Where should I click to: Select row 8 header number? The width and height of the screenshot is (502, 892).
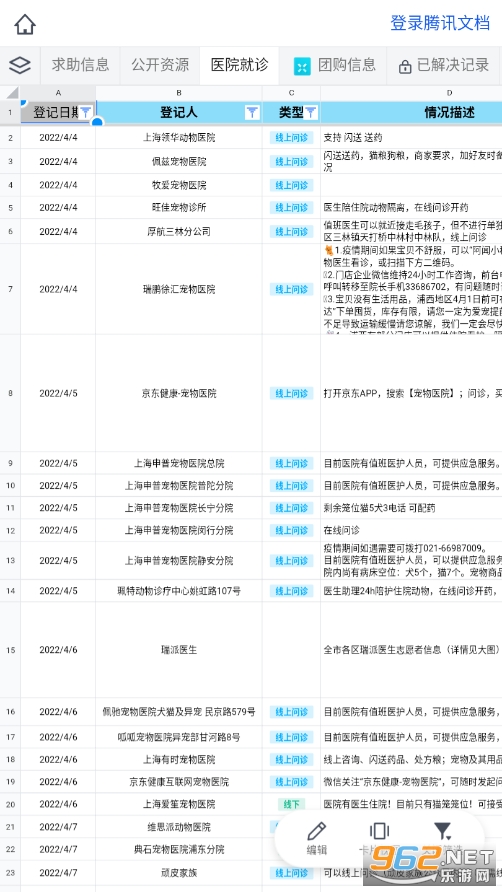point(10,393)
